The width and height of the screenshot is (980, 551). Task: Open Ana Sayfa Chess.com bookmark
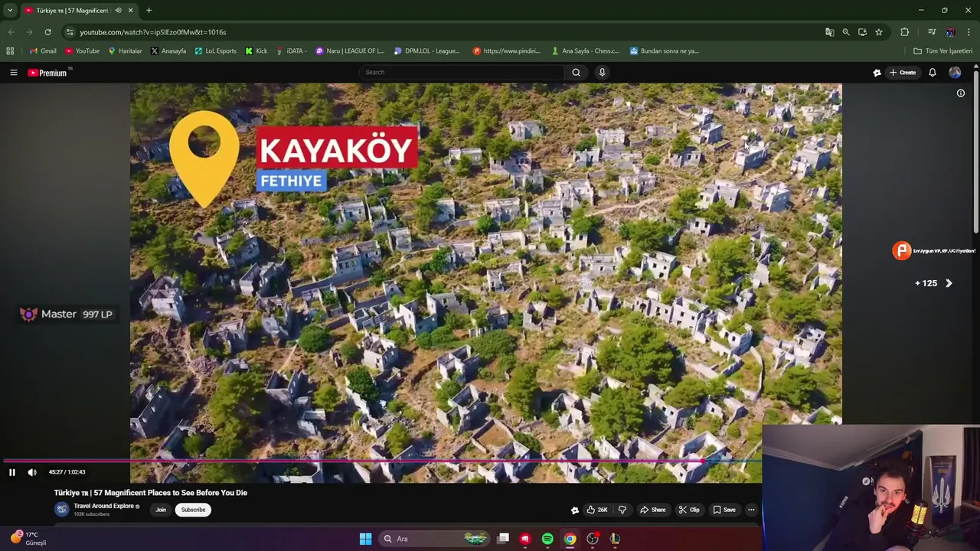(585, 51)
